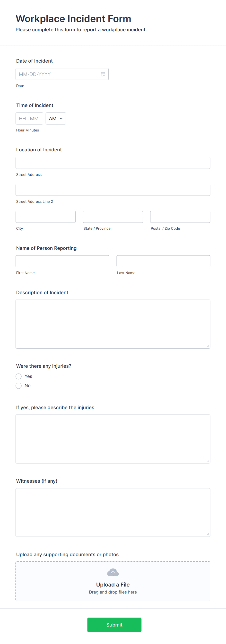The width and height of the screenshot is (226, 644).
Task: Open the AM/PM dropdown
Action: coord(56,119)
